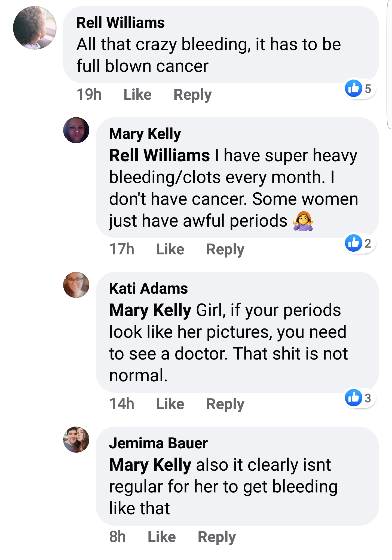The image size is (392, 560).
Task: Open Kati Adams' profile picture
Action: click(76, 285)
